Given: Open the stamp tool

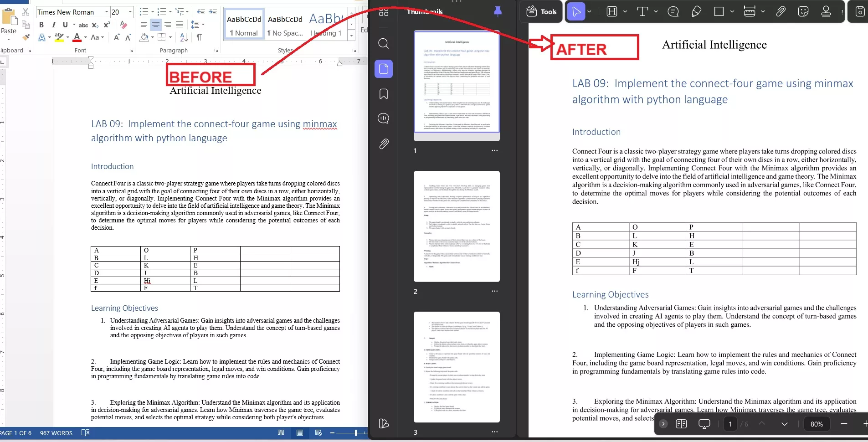Looking at the screenshot, I should [x=826, y=11].
